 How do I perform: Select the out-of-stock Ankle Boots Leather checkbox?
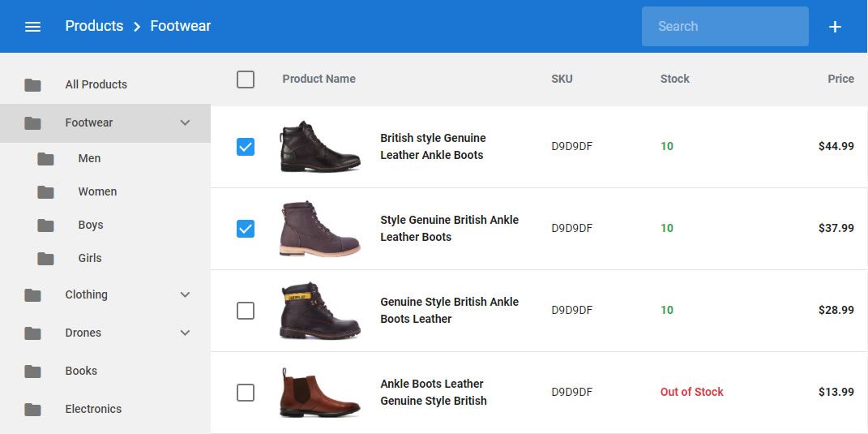click(246, 393)
